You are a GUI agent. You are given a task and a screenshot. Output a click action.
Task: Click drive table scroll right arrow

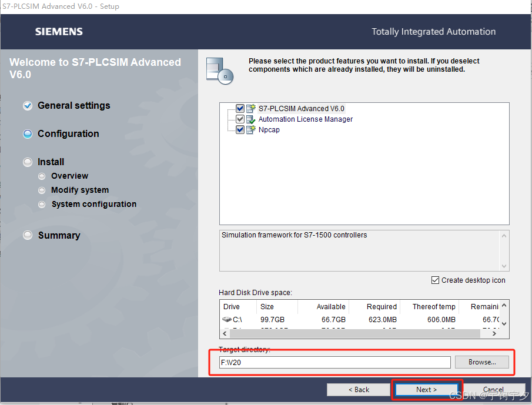coord(494,334)
